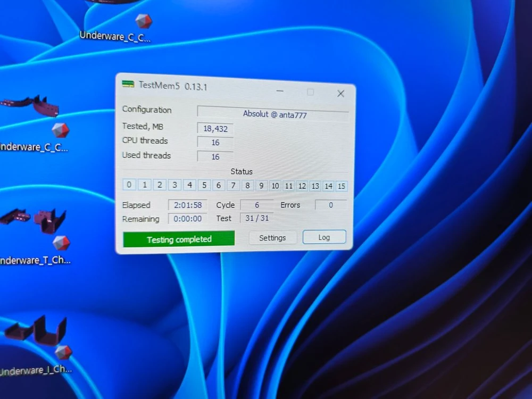Image resolution: width=532 pixels, height=399 pixels.
Task: Click the Status heading label
Action: [242, 172]
